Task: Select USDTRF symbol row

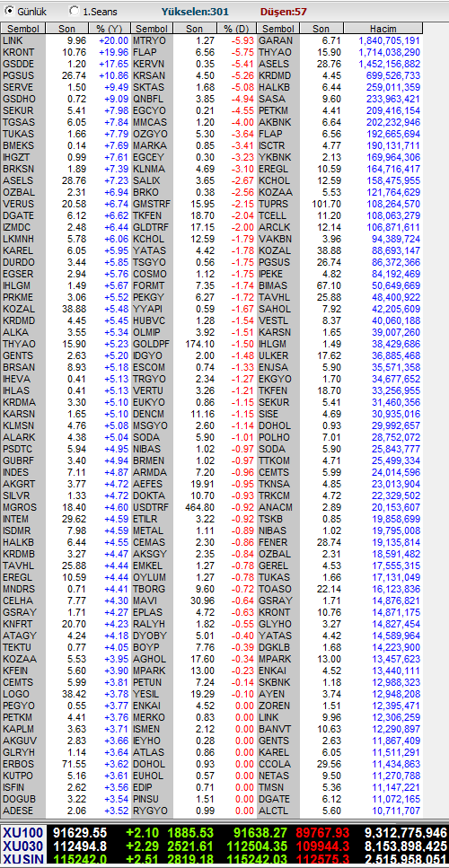Action: [x=194, y=507]
